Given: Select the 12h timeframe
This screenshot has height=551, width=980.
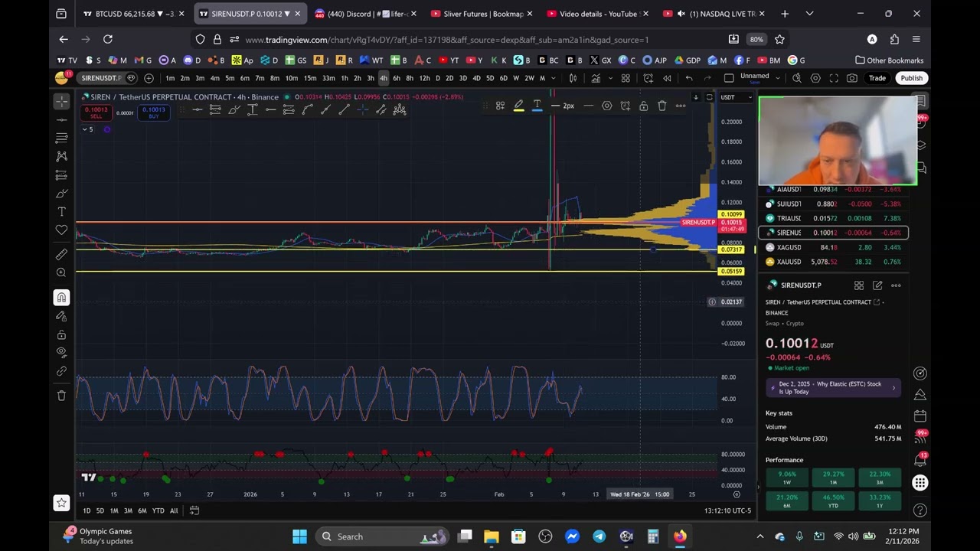Looking at the screenshot, I should click(x=424, y=78).
